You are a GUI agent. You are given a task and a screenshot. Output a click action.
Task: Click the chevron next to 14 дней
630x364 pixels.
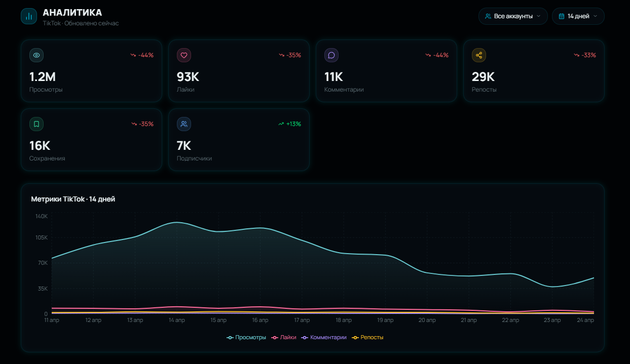[595, 16]
